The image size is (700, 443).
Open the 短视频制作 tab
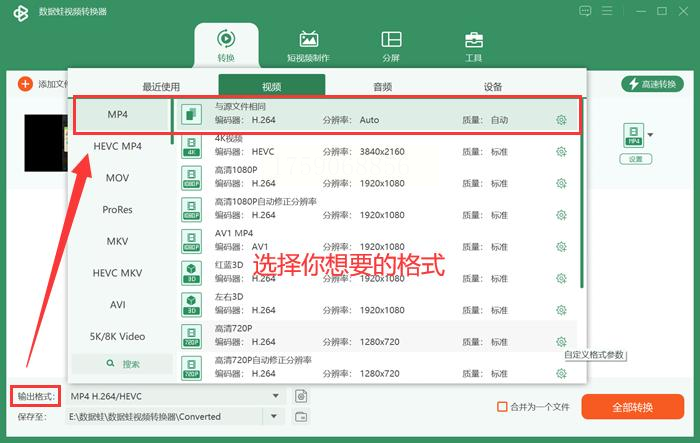pos(308,46)
